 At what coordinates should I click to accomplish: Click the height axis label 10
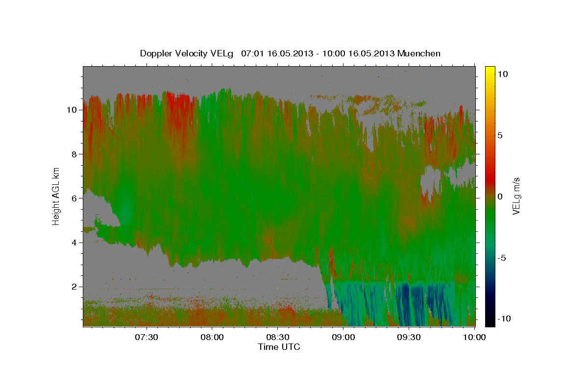[x=72, y=110]
